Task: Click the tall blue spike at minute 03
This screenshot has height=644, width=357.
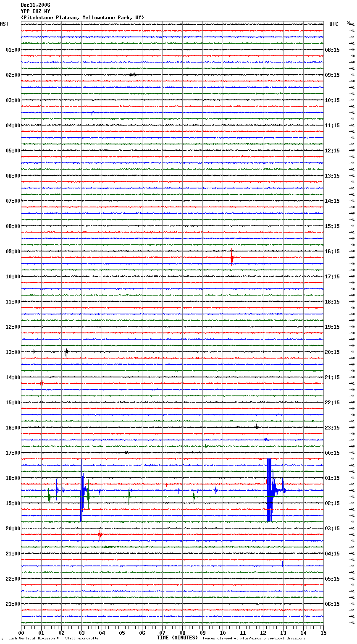Action: 82,490
